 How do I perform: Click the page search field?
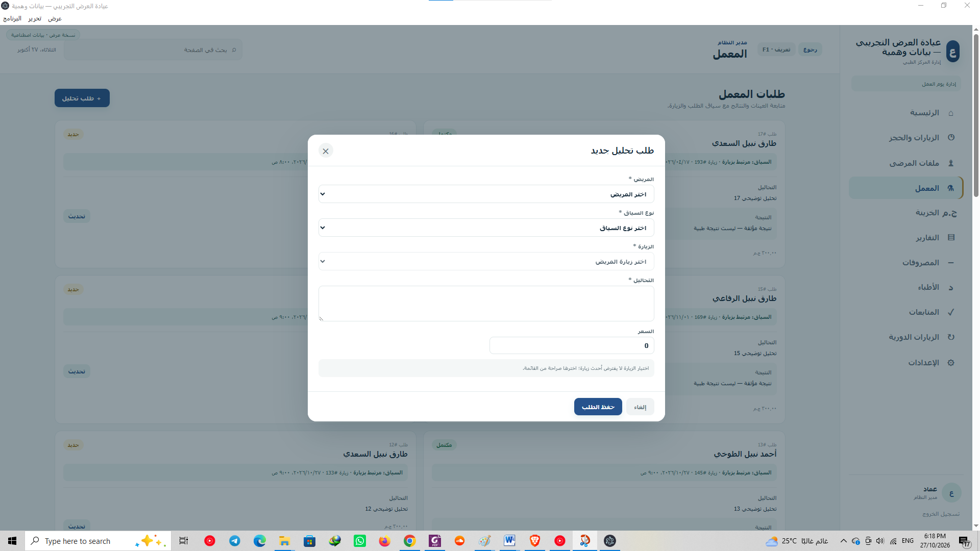pos(153,49)
